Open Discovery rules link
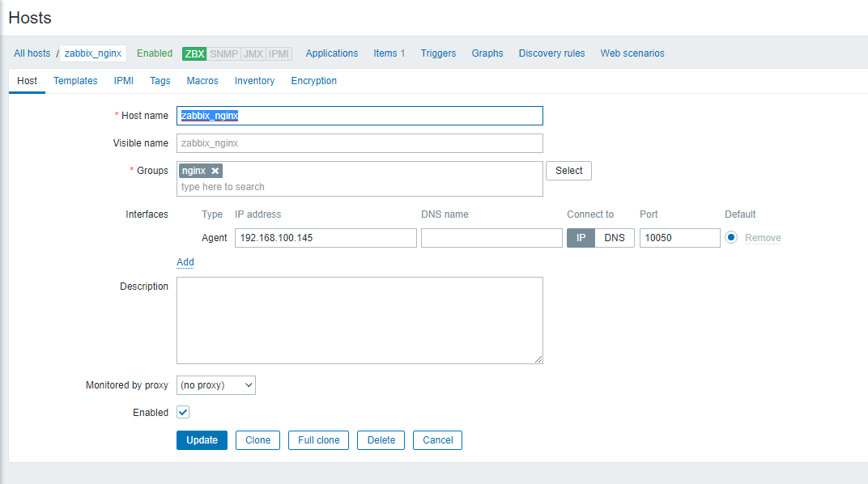The image size is (868, 484). tap(551, 53)
